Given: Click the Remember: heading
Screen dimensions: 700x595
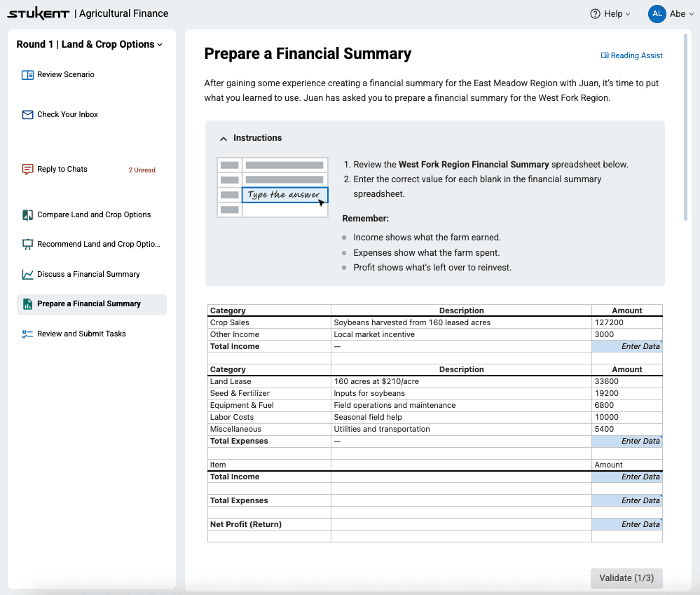Looking at the screenshot, I should click(365, 219).
